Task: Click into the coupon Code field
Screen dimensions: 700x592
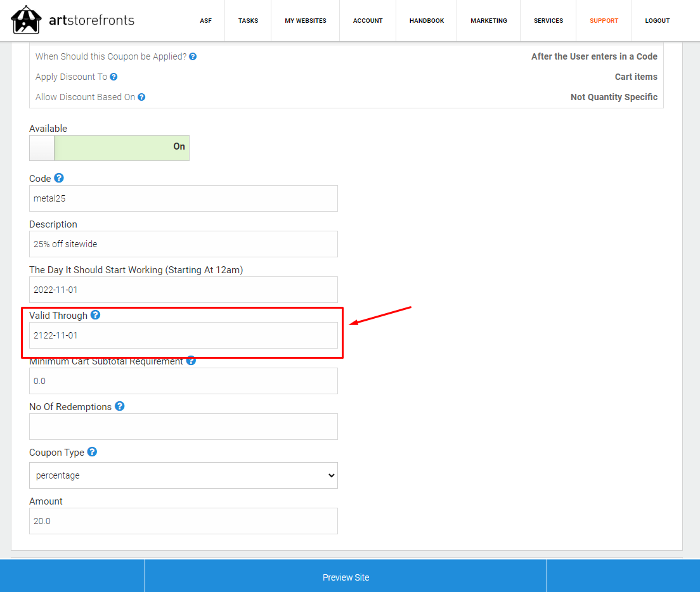Action: click(x=183, y=198)
